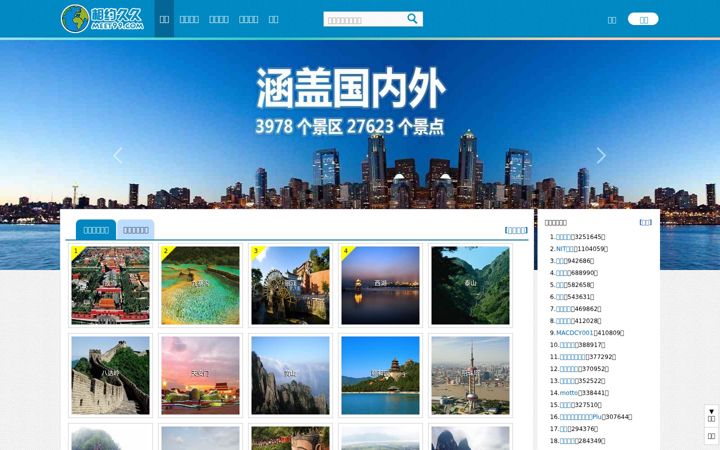The width and height of the screenshot is (720, 450).
Task: Select the active dark blue tab
Action: point(96,230)
